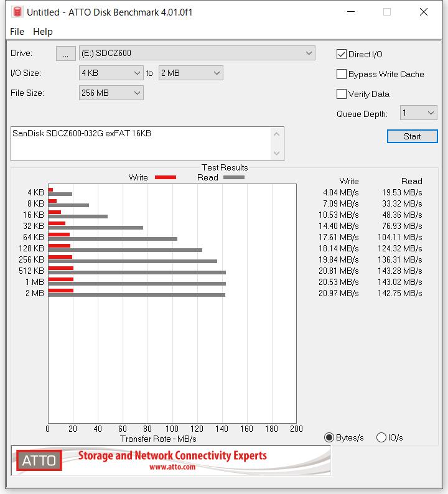Open the www.atto.com link in the banner

click(172, 467)
